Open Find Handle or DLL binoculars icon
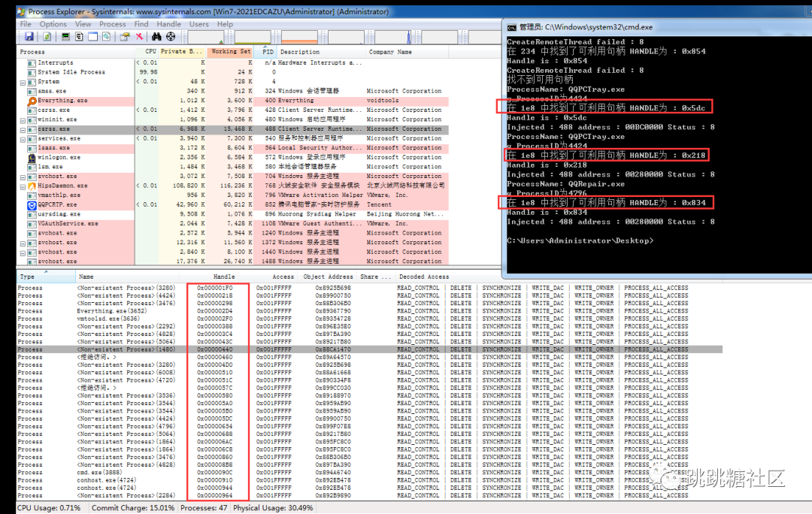The image size is (812, 514). click(x=156, y=37)
